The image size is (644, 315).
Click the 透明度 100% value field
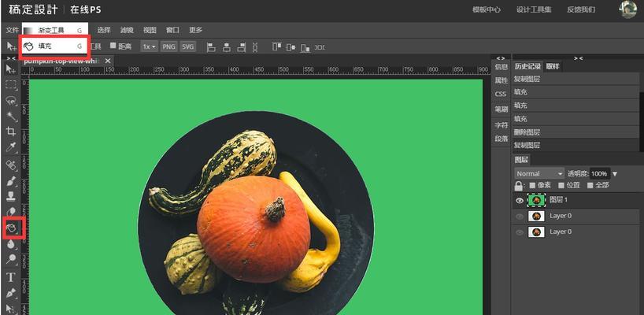point(600,174)
